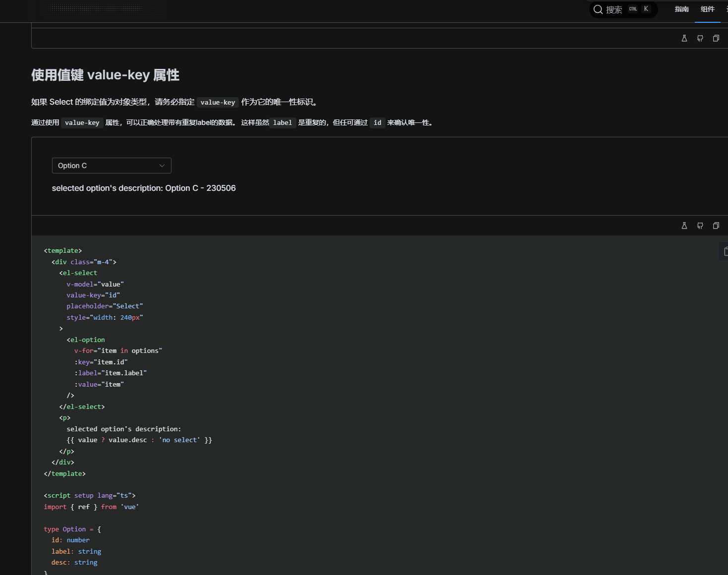
Task: Copy the first example's code
Action: point(716,38)
